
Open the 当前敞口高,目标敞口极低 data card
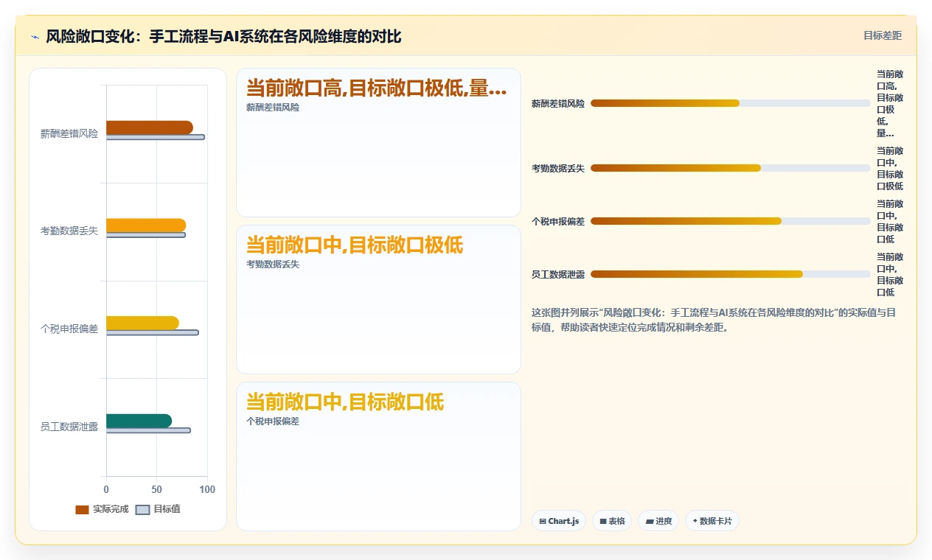click(378, 142)
